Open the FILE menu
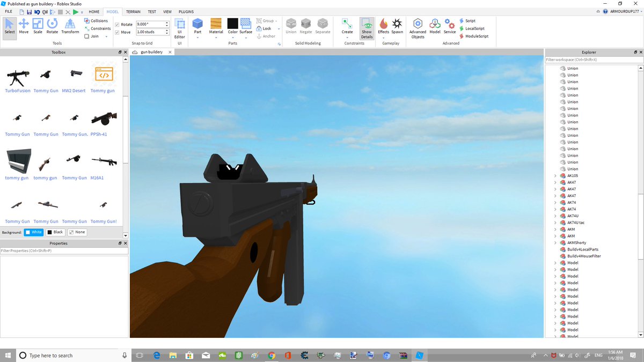Image resolution: width=644 pixels, height=362 pixels. pos(9,11)
